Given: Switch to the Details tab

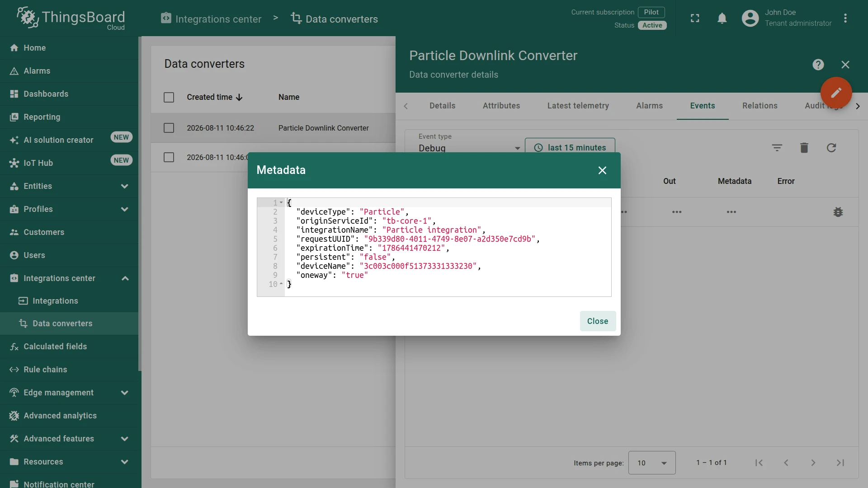Looking at the screenshot, I should pos(442,106).
